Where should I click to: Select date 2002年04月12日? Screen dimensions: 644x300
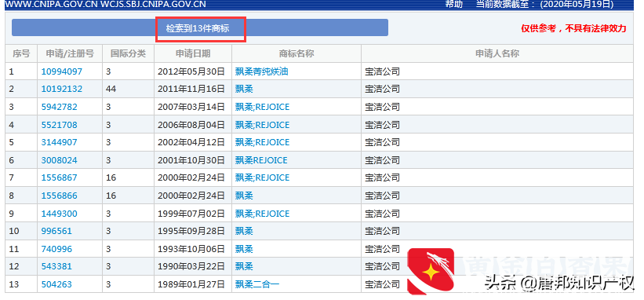click(x=191, y=142)
